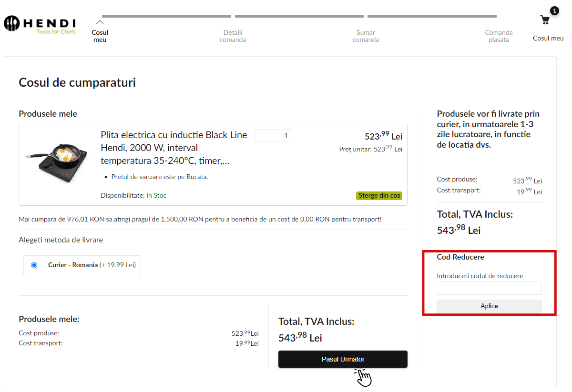572x392 pixels.
Task: Go to the Sumar comanda step
Action: pos(366,36)
